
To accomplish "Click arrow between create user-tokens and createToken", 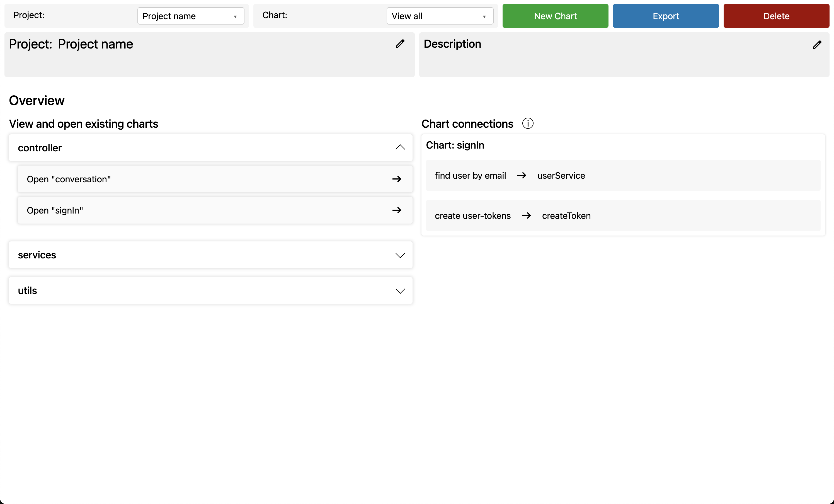I will (x=526, y=215).
